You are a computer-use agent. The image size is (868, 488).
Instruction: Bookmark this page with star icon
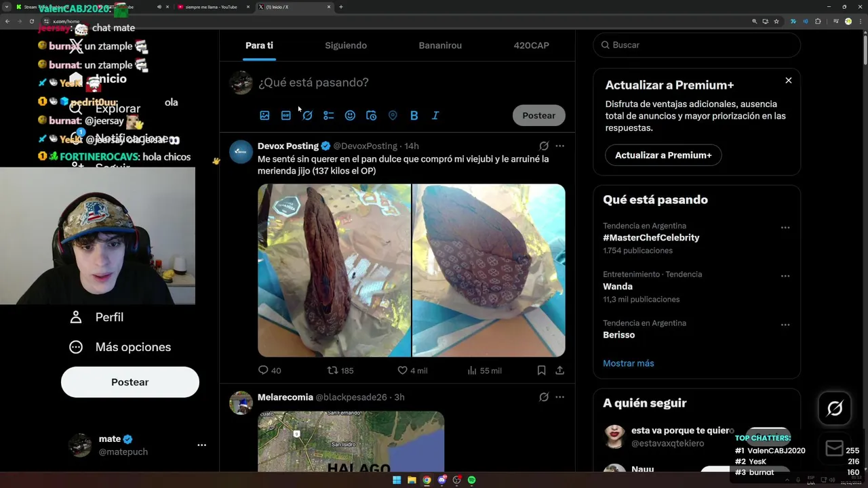tap(776, 21)
